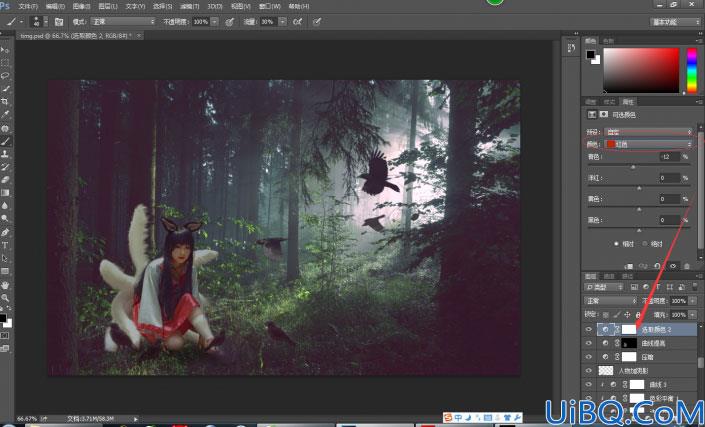Select the History Brush tool

(5, 167)
